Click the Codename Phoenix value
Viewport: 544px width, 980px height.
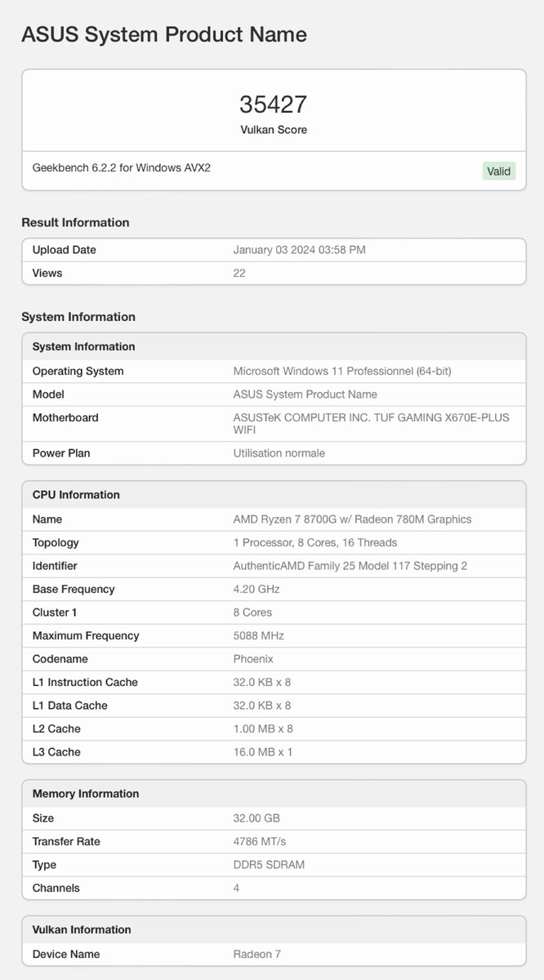coord(253,659)
